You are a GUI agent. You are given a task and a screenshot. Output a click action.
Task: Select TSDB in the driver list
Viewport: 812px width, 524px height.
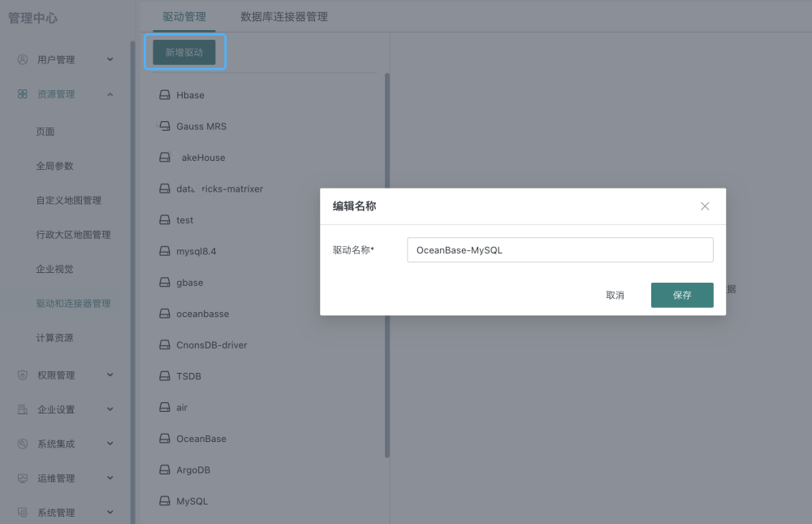[x=188, y=376]
